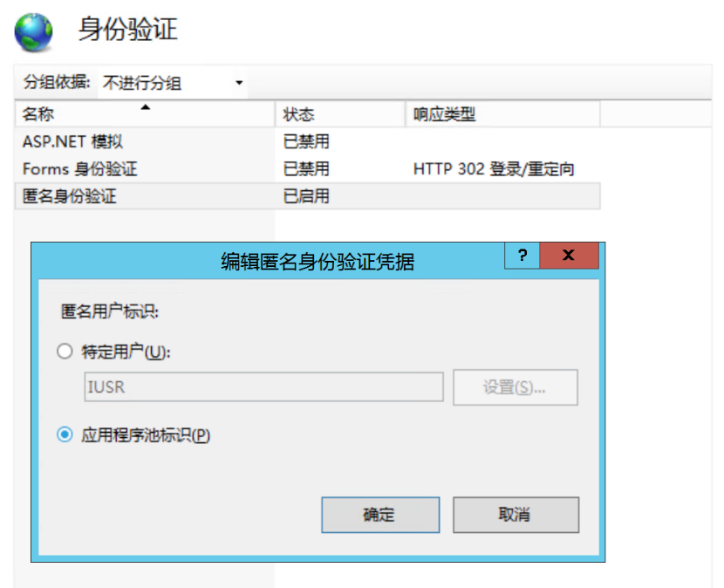Click the globe icon beside 身份验证 title
Image resolution: width=724 pixels, height=588 pixels.
coord(32,32)
